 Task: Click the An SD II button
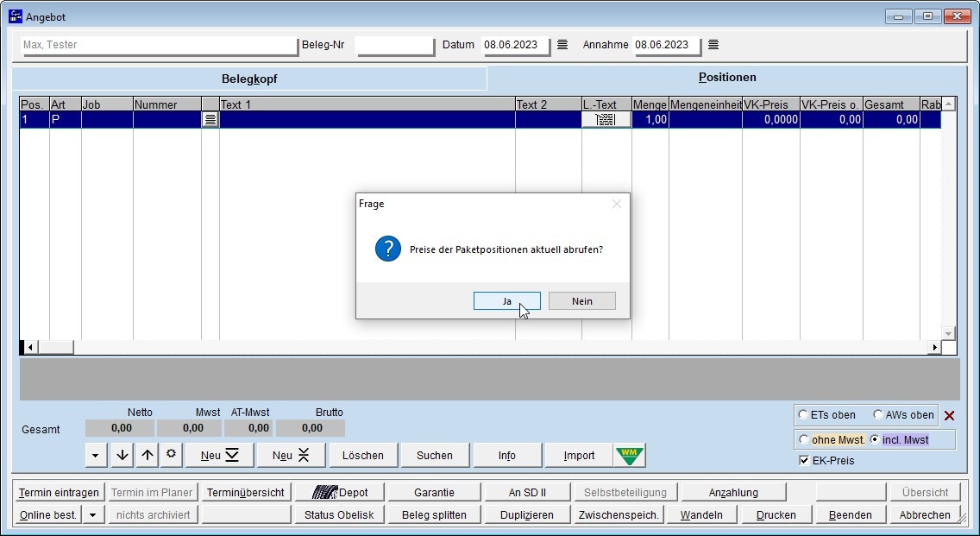pyautogui.click(x=527, y=492)
